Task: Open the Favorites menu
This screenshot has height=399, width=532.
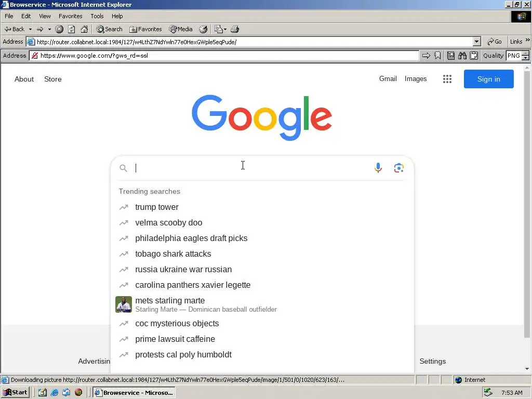Action: point(70,16)
